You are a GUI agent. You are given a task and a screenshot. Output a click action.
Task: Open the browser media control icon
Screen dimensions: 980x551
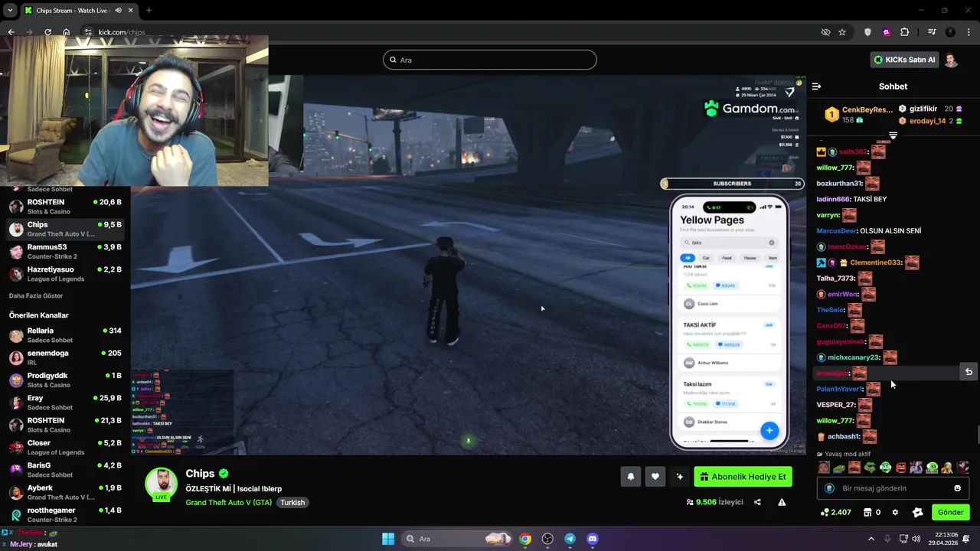point(932,32)
